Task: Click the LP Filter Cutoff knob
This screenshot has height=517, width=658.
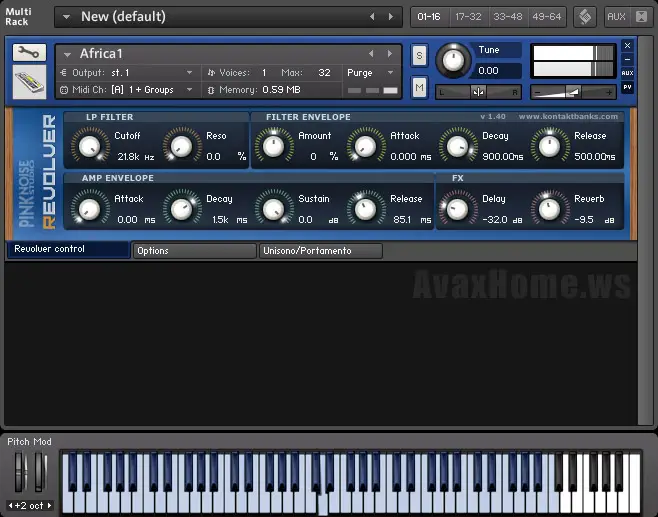Action: (90, 146)
